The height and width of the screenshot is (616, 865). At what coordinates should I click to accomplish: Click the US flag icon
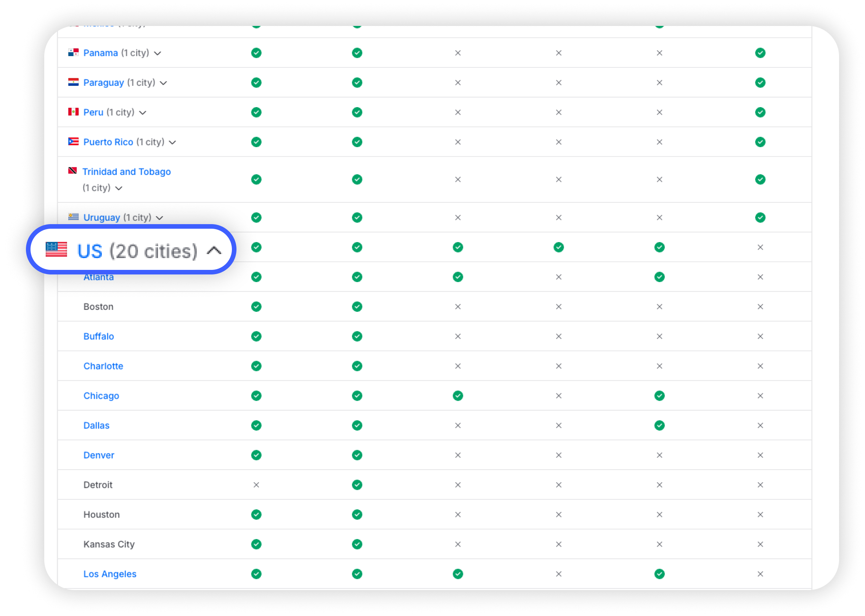[56, 250]
